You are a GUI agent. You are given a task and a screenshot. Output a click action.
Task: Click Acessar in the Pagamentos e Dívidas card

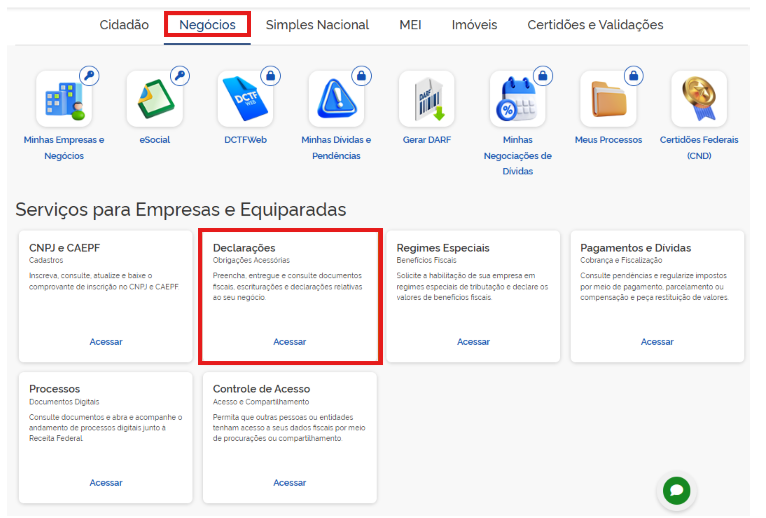pos(657,342)
